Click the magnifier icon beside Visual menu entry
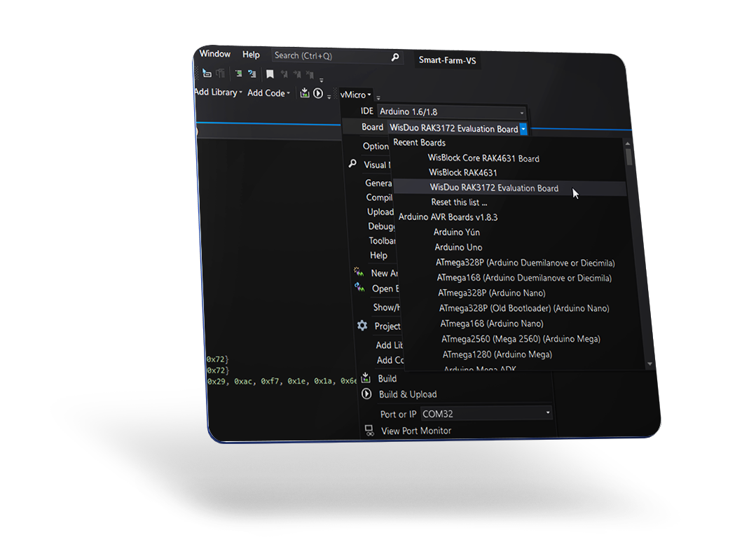The width and height of the screenshot is (756, 556). (352, 164)
